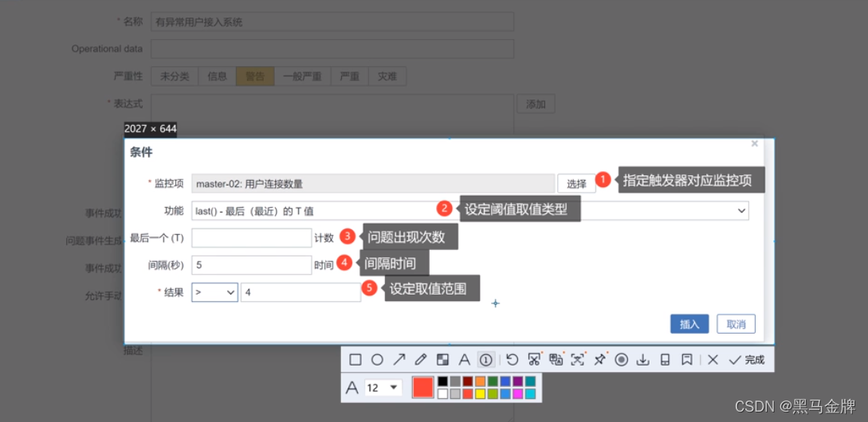Select the ellipse annotation tool
This screenshot has height=422, width=868.
[x=377, y=360]
